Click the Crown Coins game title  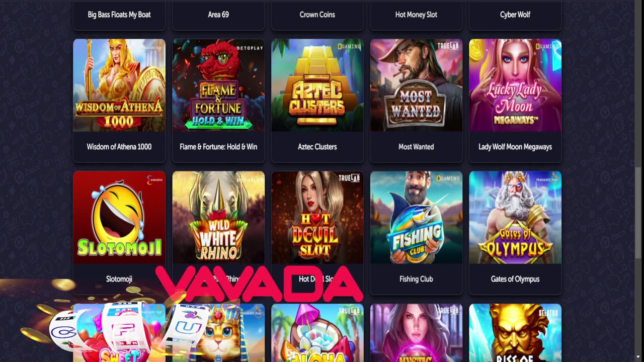(317, 15)
